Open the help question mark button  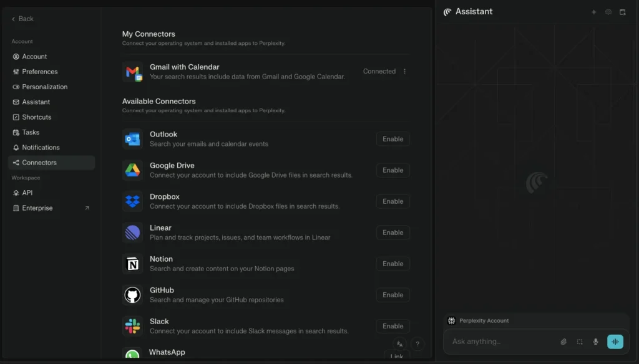[x=417, y=344]
